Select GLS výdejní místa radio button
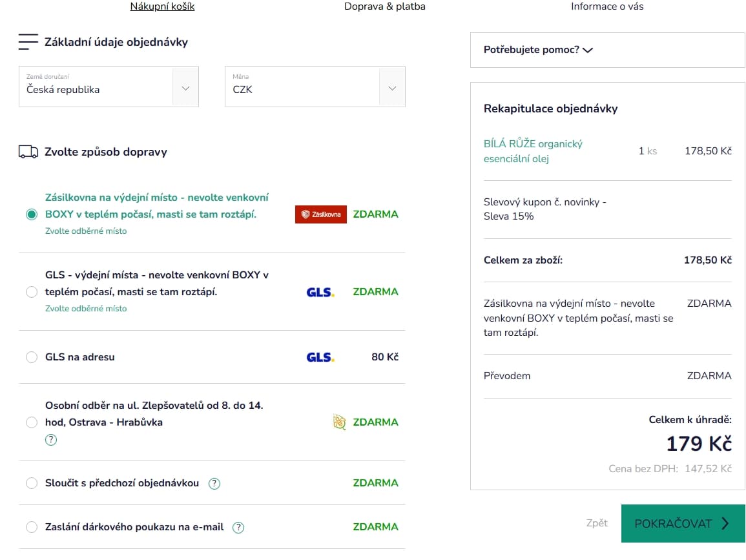Screen dimensions: 746x560 pyautogui.click(x=32, y=292)
